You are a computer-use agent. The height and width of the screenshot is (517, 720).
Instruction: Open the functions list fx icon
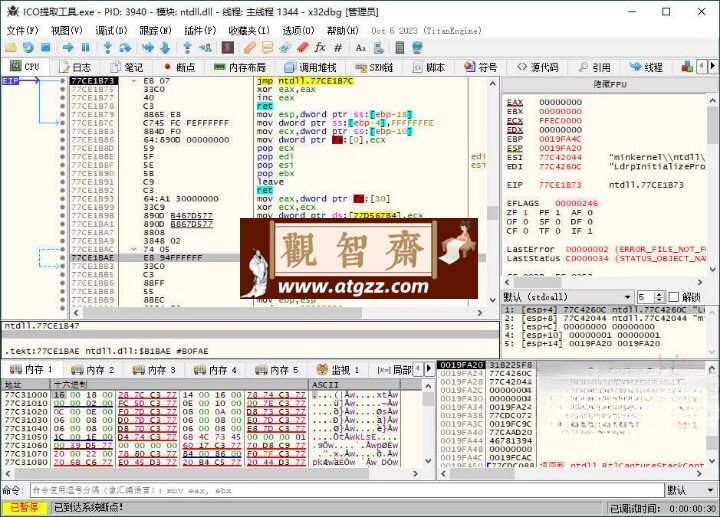pos(320,47)
